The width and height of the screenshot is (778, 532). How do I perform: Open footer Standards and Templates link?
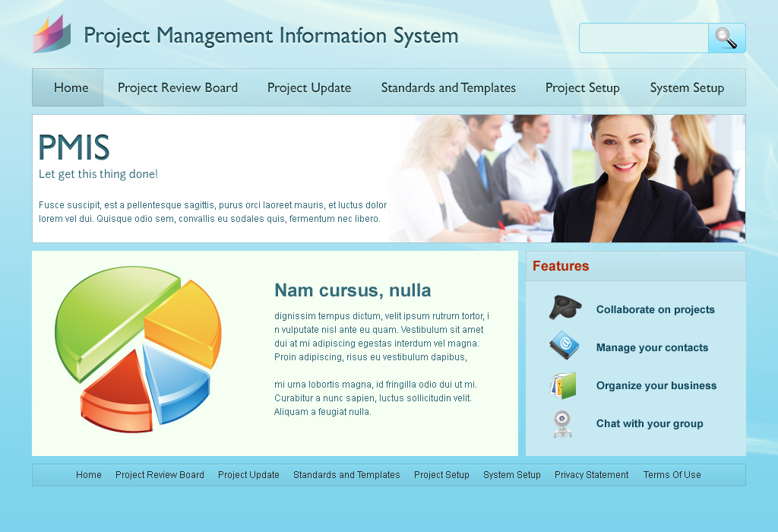(x=346, y=475)
